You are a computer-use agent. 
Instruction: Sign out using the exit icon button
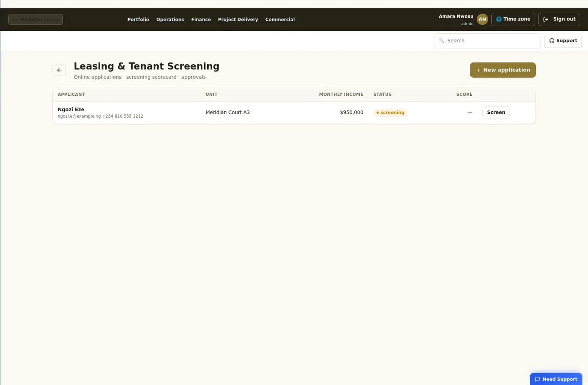pos(559,19)
